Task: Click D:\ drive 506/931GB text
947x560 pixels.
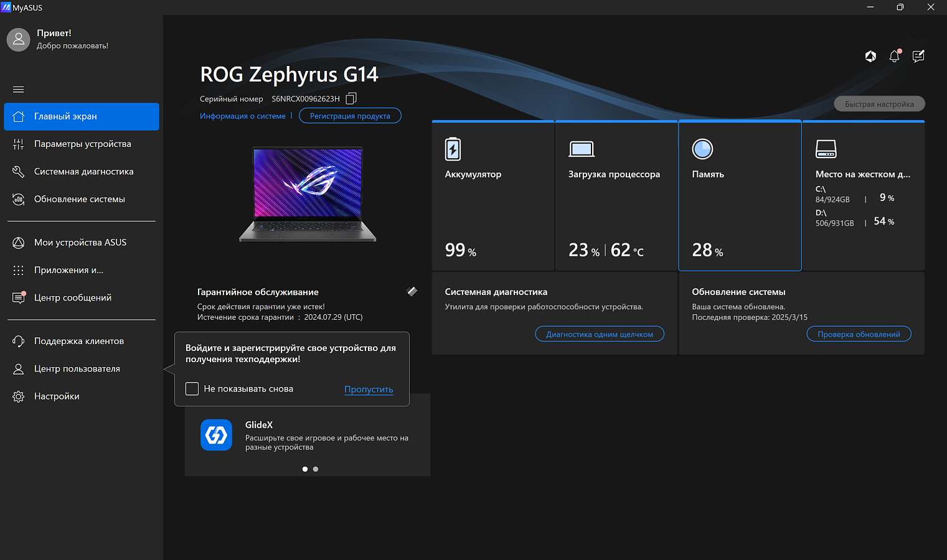Action: pos(835,223)
